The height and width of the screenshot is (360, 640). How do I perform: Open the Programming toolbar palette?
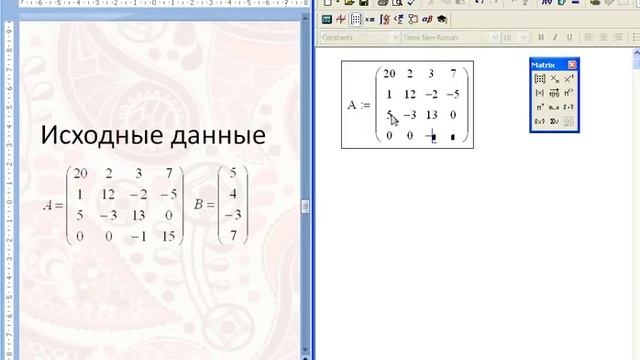tap(413, 19)
